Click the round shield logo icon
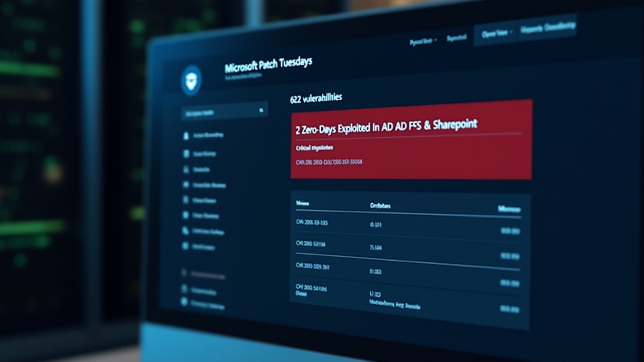This screenshot has width=644, height=362. [191, 81]
